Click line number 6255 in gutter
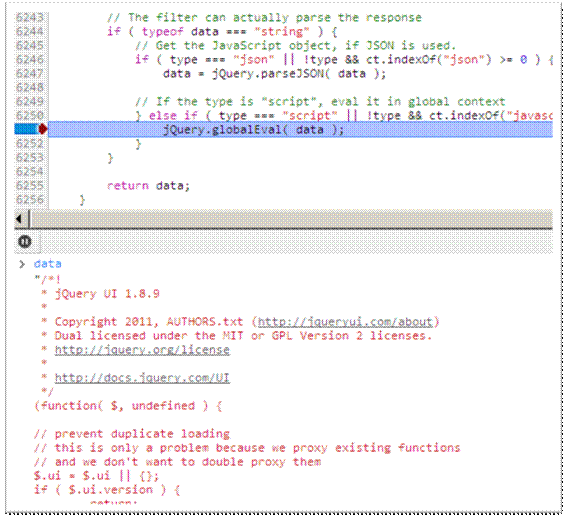Image resolution: width=567 pixels, height=519 pixels. pyautogui.click(x=30, y=186)
